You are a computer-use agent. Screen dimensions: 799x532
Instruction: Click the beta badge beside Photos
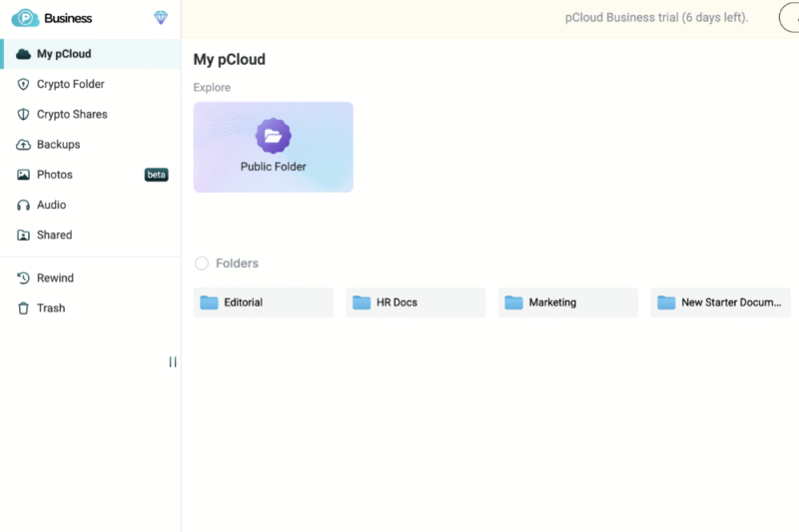156,175
